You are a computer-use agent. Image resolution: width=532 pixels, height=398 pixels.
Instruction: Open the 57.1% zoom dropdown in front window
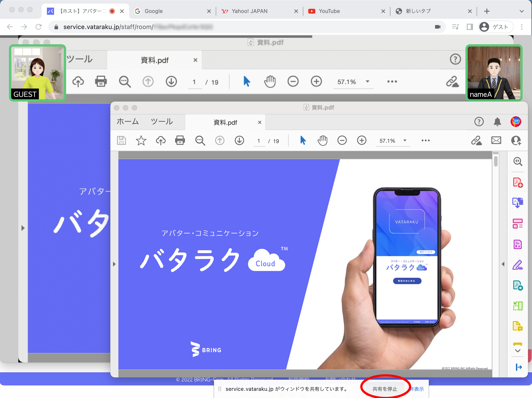(x=405, y=140)
